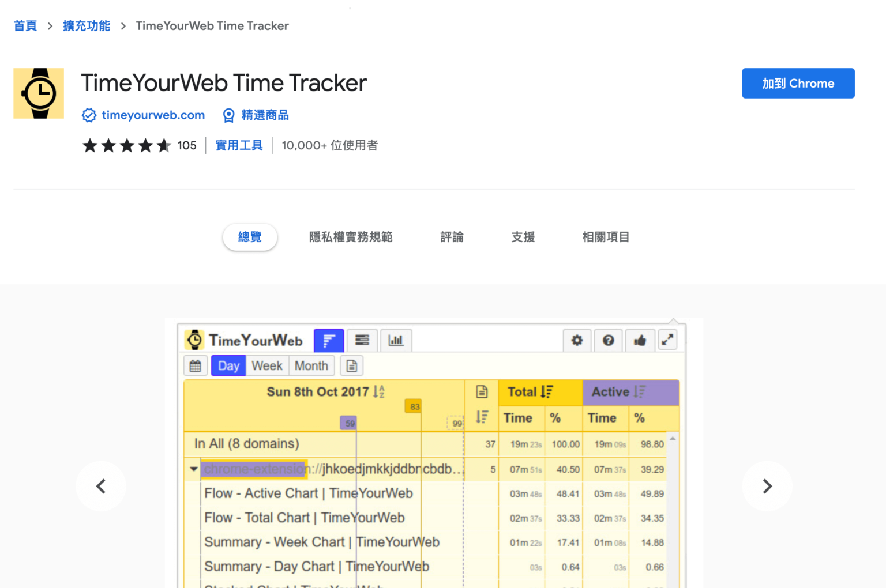Click the thumbs-up rating icon

pyautogui.click(x=640, y=340)
